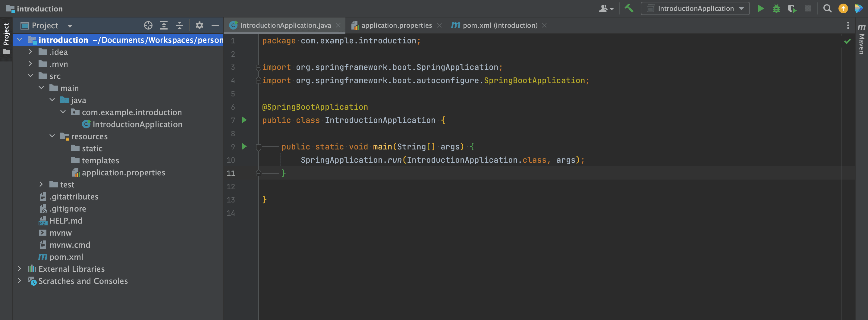Close the application.properties tab
The width and height of the screenshot is (868, 320).
[439, 26]
